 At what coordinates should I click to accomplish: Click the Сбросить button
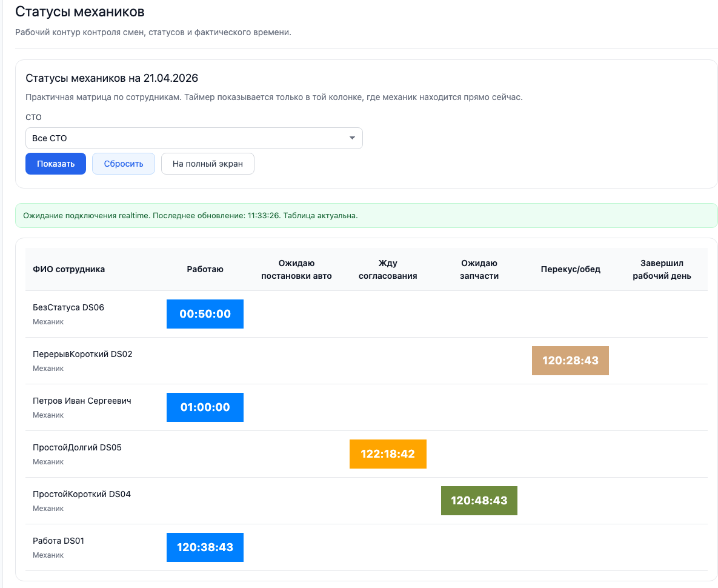[123, 164]
